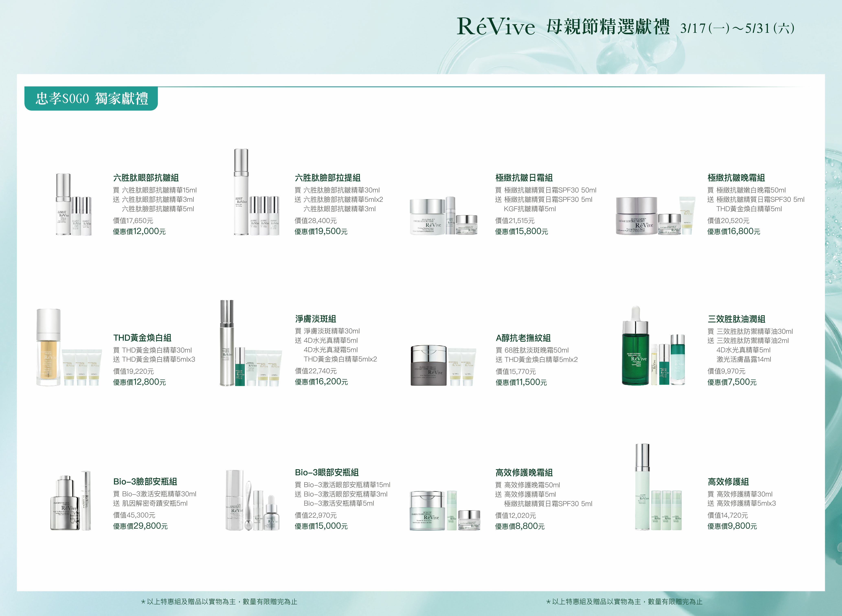The height and width of the screenshot is (616, 842).
Task: Click value text 價值9,970元
Action: pyautogui.click(x=726, y=371)
